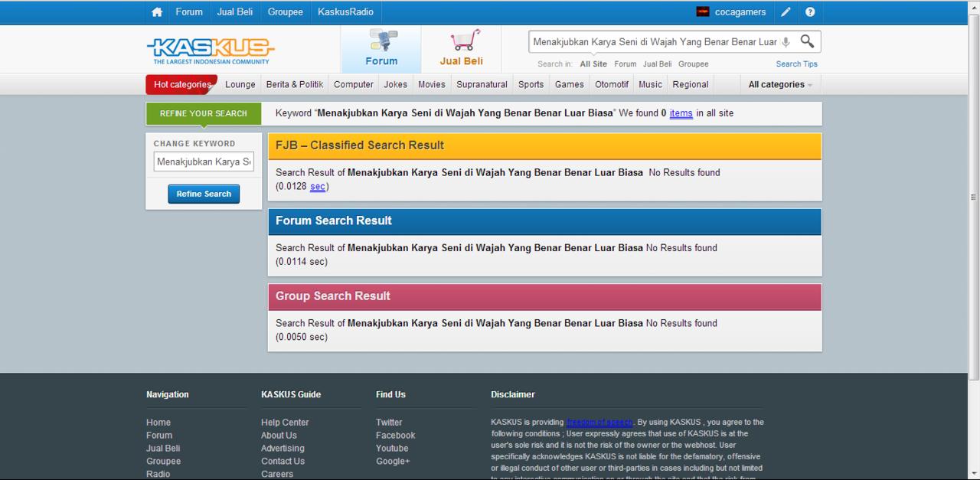Select the All Site search filter
Viewport: 980px width, 480px height.
[x=593, y=64]
